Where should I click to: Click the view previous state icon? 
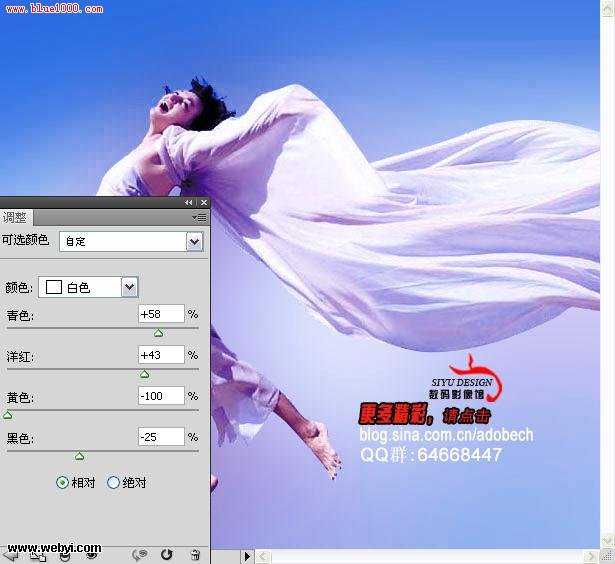(x=140, y=554)
